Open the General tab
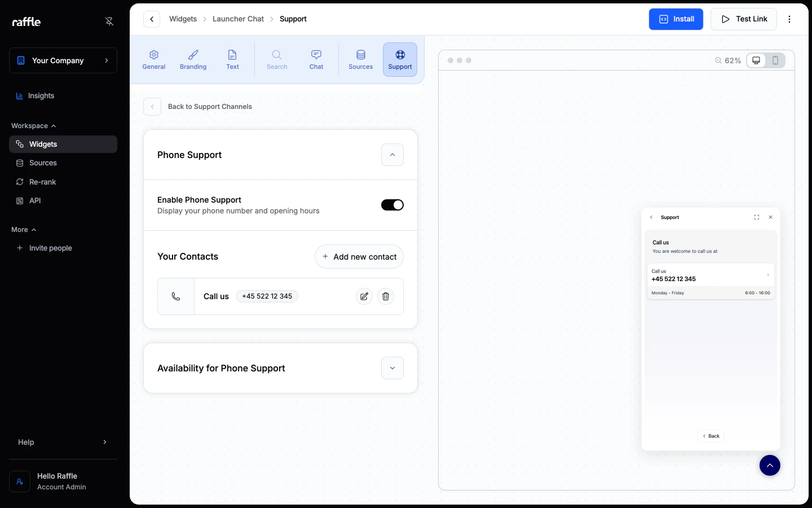Screen dimensions: 812x508 pyautogui.click(x=154, y=60)
